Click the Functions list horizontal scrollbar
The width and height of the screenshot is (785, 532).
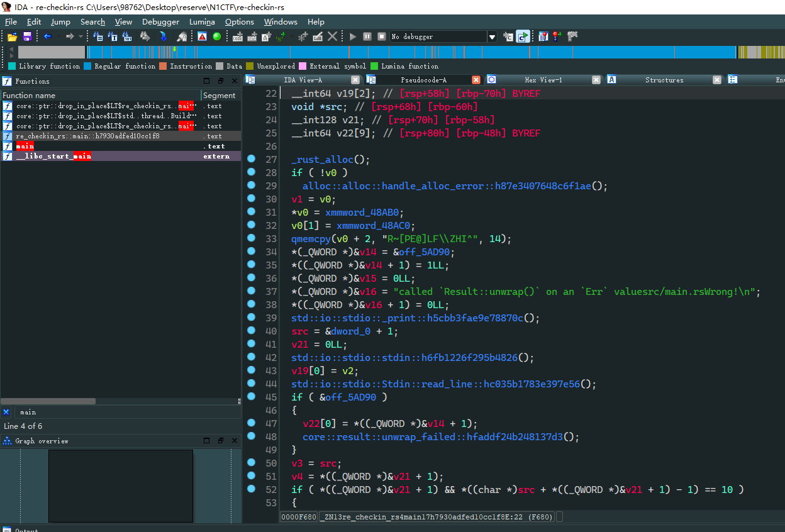(x=48, y=401)
